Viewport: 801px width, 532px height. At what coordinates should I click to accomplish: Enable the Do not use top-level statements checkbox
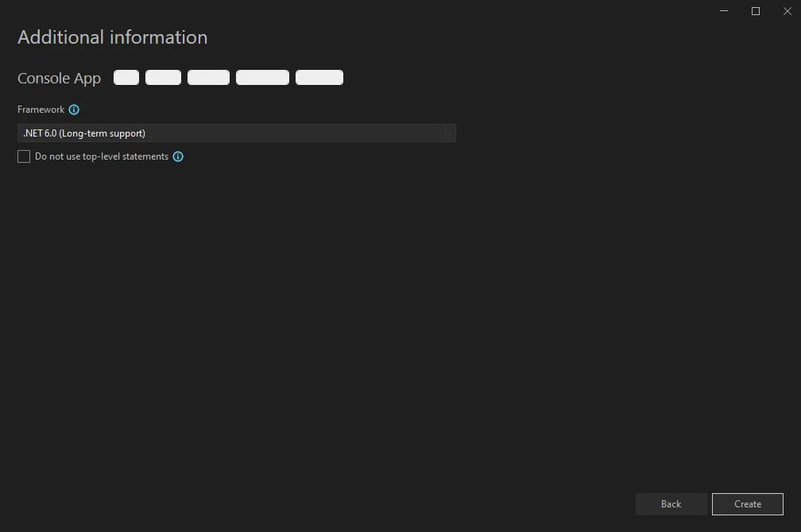pyautogui.click(x=24, y=156)
